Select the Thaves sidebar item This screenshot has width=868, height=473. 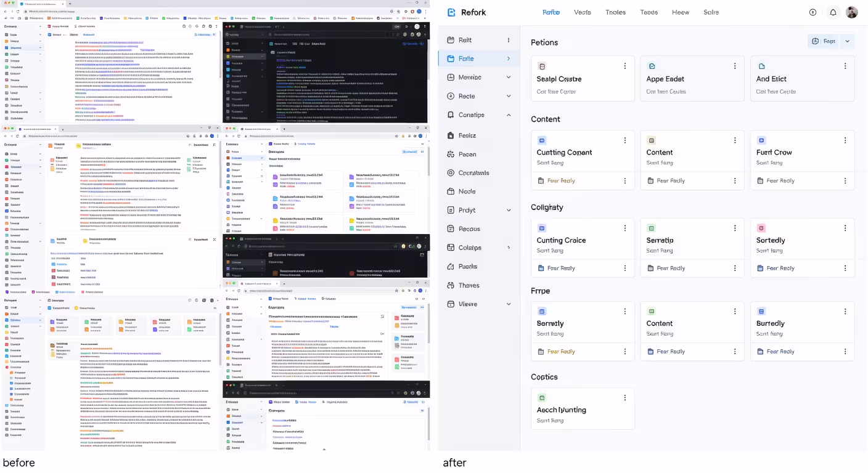click(x=479, y=285)
